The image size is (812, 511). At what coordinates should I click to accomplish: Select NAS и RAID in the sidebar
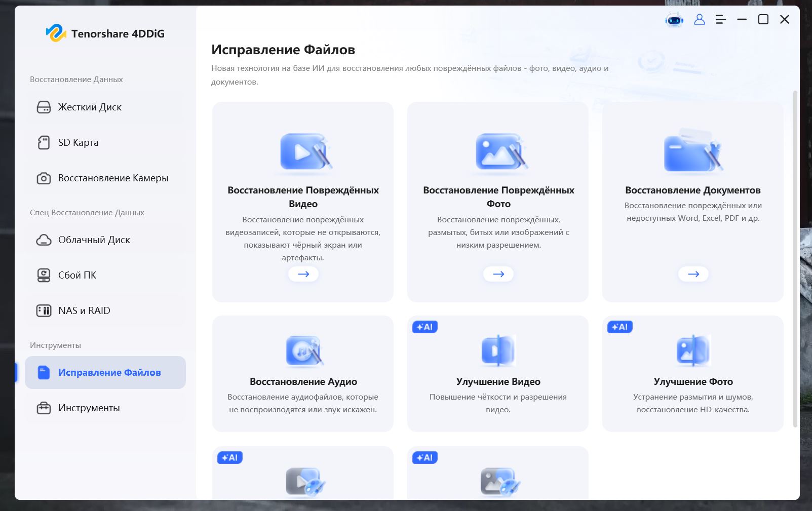(x=105, y=311)
